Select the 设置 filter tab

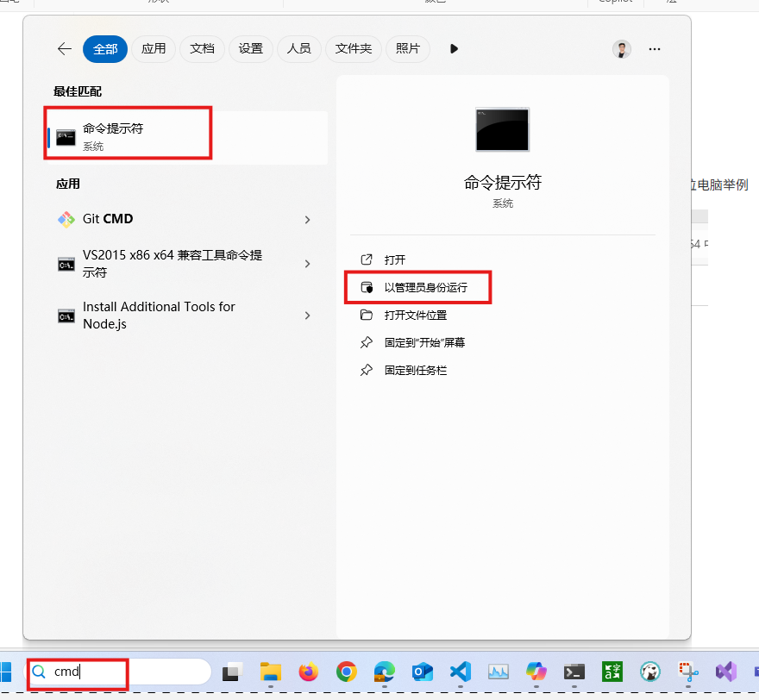point(251,49)
